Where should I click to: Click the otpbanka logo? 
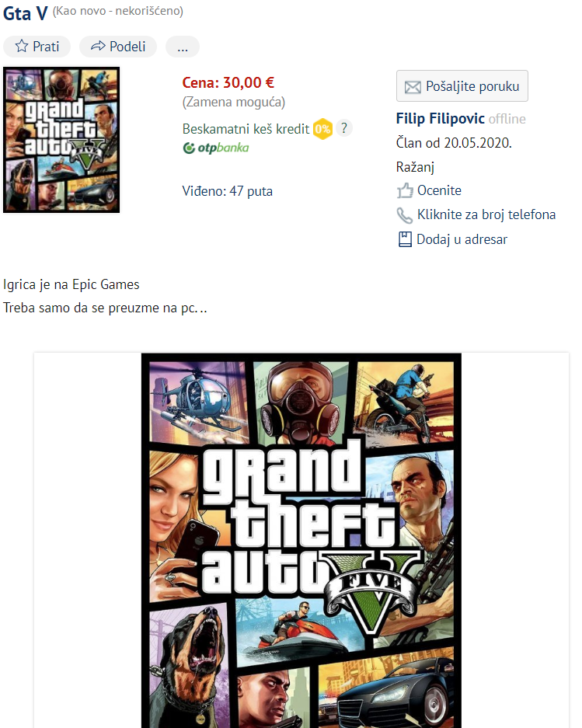(216, 148)
